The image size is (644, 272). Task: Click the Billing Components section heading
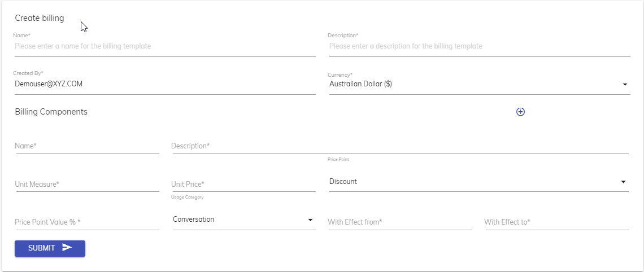click(x=51, y=112)
